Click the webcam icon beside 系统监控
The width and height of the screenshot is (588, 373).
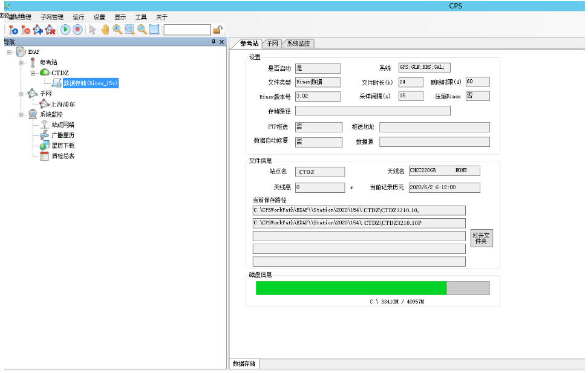click(x=33, y=114)
